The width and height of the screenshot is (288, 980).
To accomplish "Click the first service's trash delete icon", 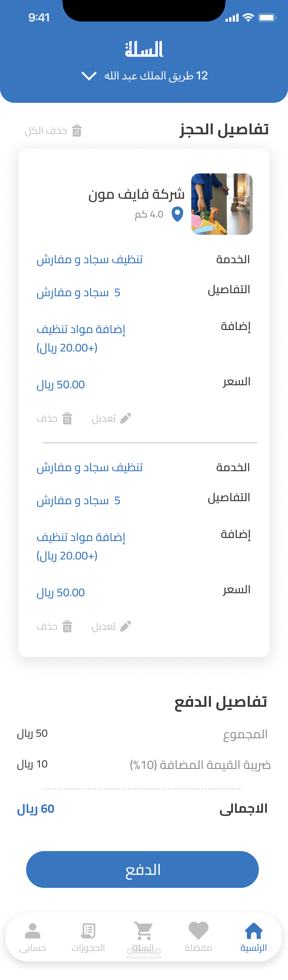I will 67,418.
